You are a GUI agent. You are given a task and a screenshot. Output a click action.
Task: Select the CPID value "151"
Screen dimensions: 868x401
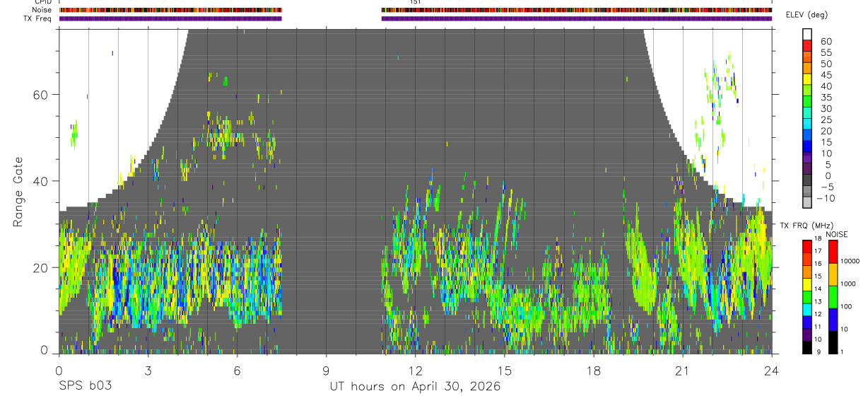coord(415,2)
